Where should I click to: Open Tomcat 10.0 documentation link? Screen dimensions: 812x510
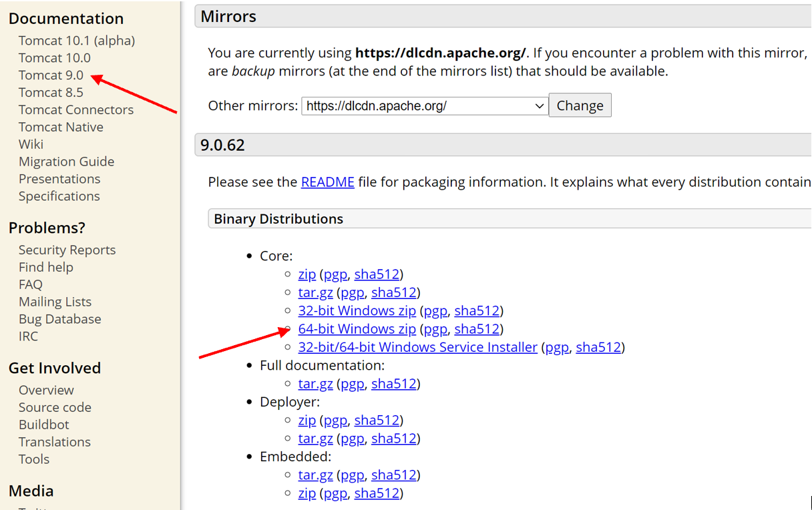(x=55, y=58)
